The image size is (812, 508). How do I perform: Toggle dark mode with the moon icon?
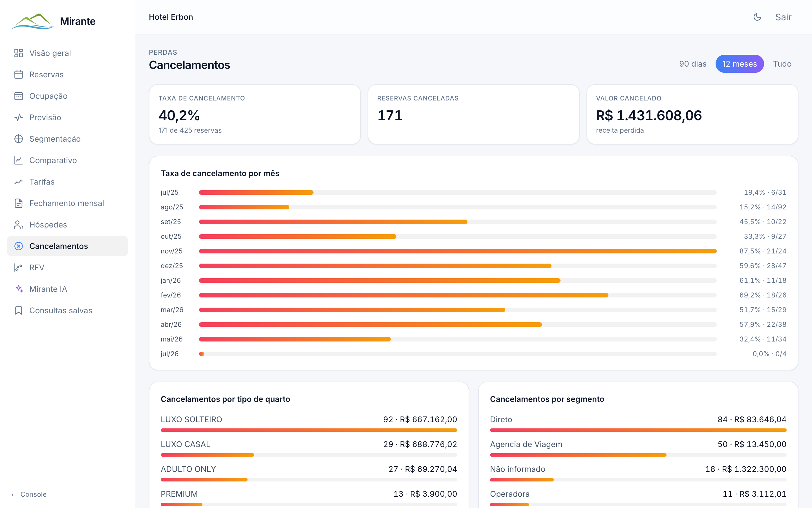point(757,17)
